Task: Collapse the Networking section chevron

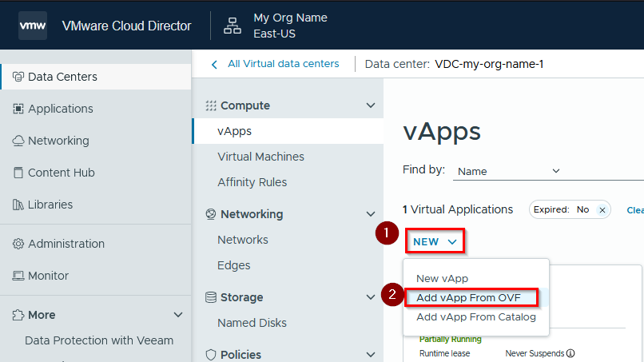Action: tap(371, 214)
